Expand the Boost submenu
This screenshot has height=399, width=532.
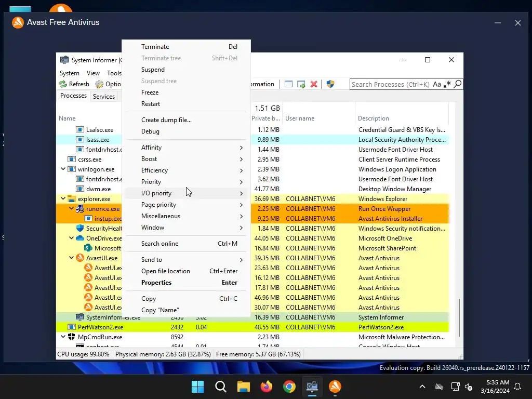[x=187, y=159]
